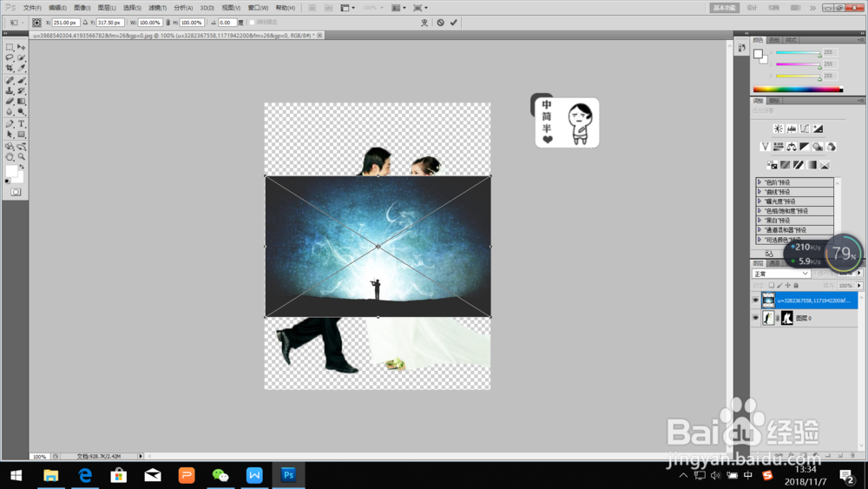Add a Color Balance adjustment
Image resolution: width=868 pixels, height=489 pixels.
click(x=792, y=147)
